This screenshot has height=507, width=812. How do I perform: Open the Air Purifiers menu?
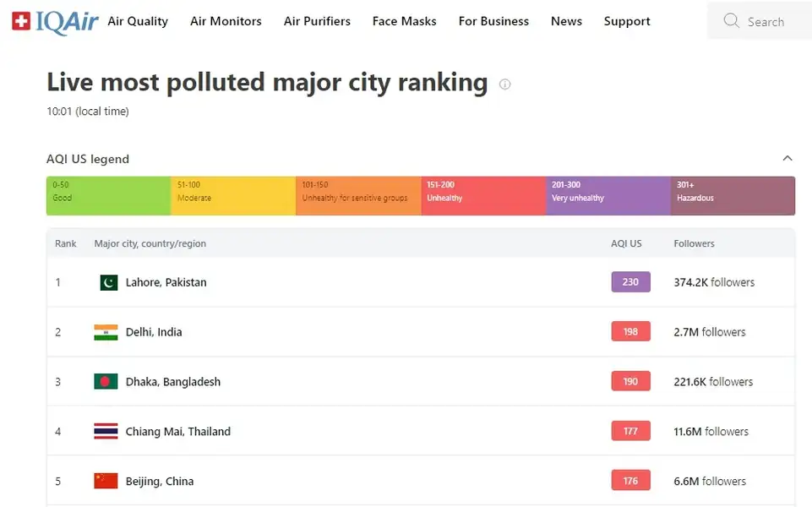pos(317,21)
